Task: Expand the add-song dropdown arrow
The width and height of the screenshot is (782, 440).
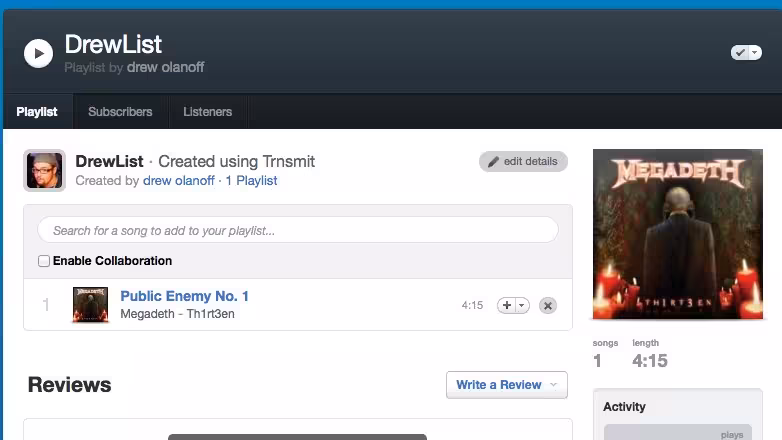Action: coord(522,305)
